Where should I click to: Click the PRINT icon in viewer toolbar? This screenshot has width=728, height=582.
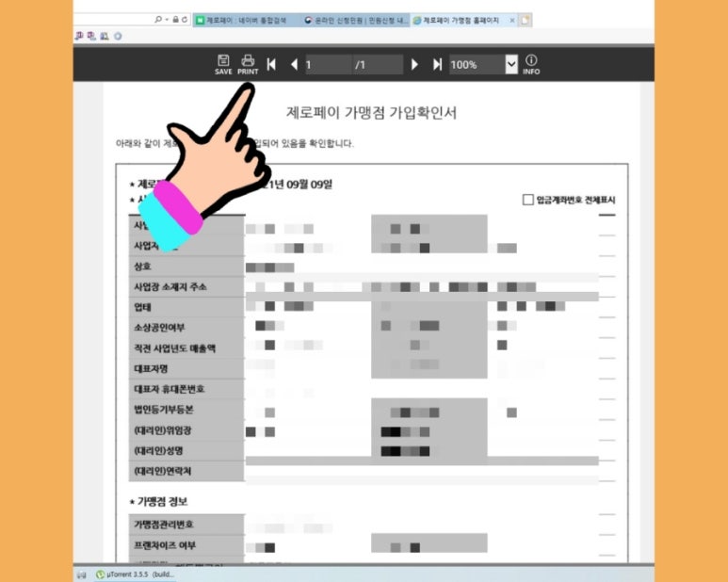(x=248, y=65)
